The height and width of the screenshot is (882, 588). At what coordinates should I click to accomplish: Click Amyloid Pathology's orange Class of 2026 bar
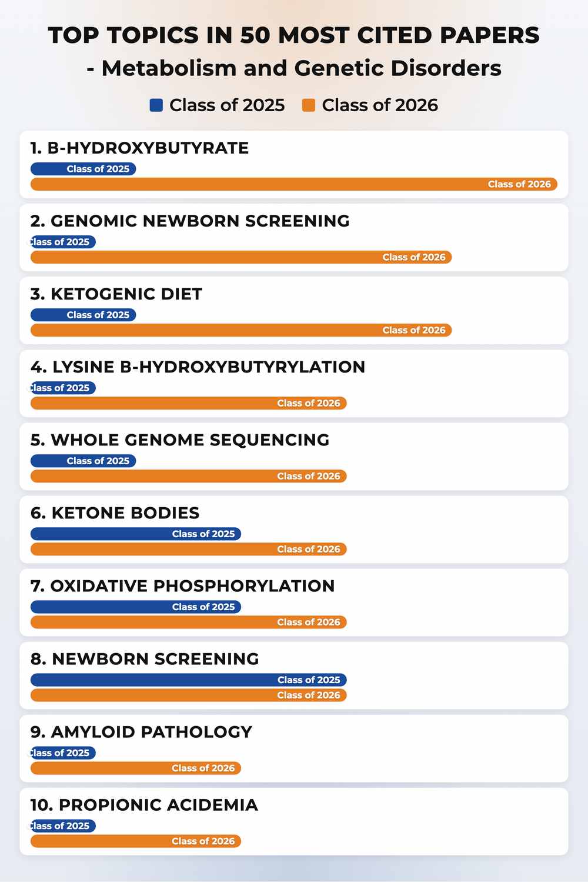tap(136, 768)
